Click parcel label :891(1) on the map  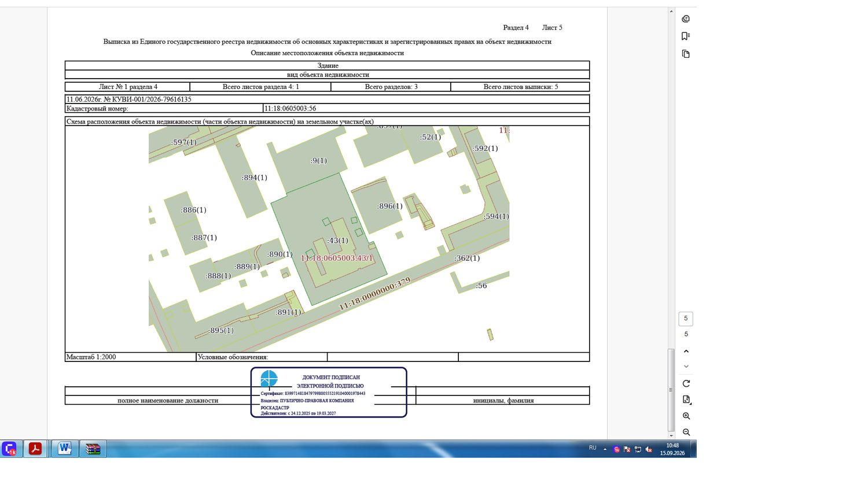click(288, 312)
